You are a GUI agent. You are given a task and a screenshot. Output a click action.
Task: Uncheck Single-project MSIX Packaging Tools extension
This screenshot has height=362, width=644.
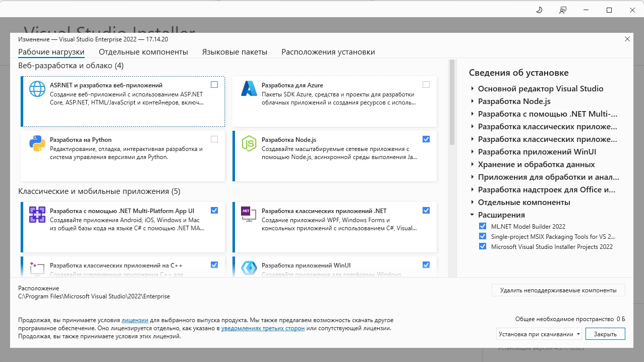482,236
